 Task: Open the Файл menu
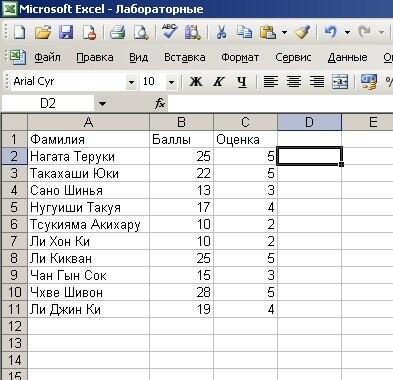pyautogui.click(x=47, y=57)
